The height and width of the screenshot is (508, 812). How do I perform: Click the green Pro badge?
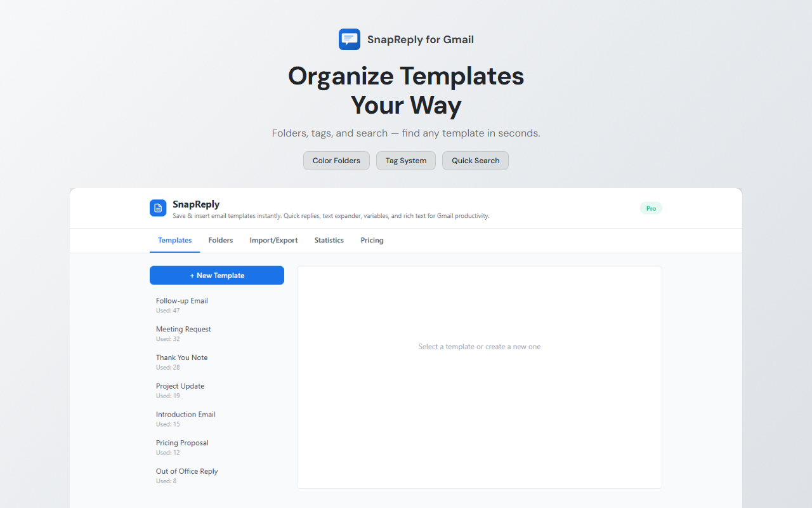coord(651,208)
